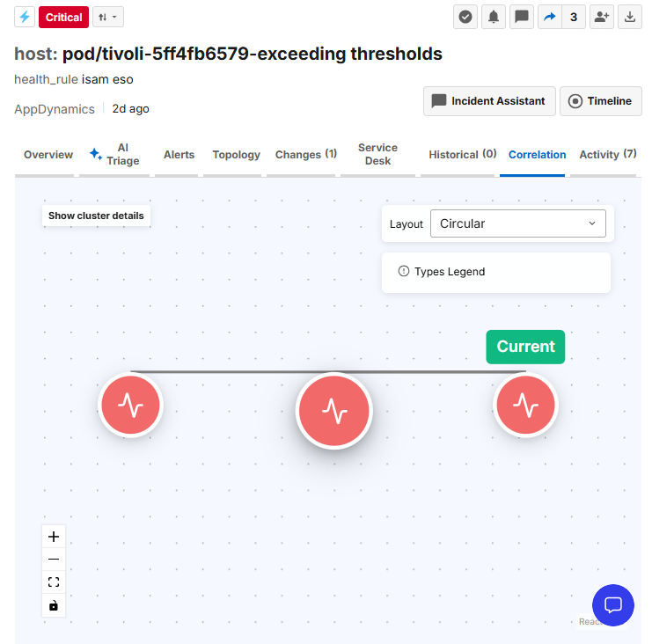Open the priority arrows dropdown
The width and height of the screenshot is (652, 644).
pyautogui.click(x=107, y=17)
